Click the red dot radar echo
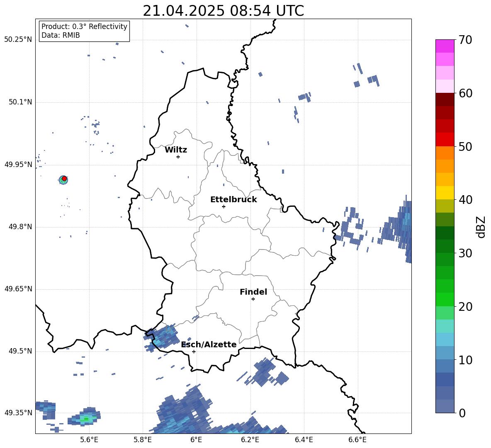The image size is (491, 448). (64, 178)
